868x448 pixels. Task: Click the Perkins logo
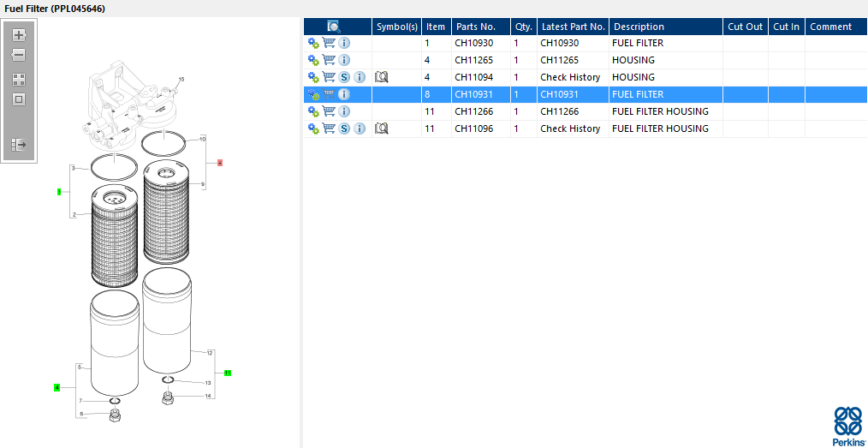click(x=848, y=427)
